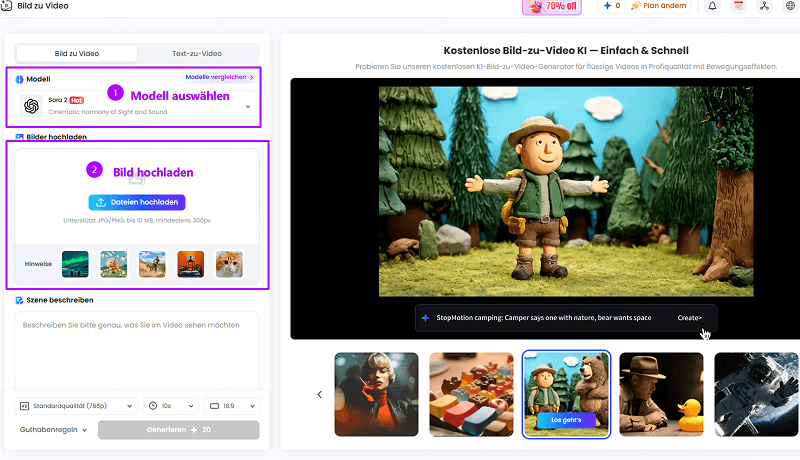Select the aurora landscape sample image

tap(75, 264)
